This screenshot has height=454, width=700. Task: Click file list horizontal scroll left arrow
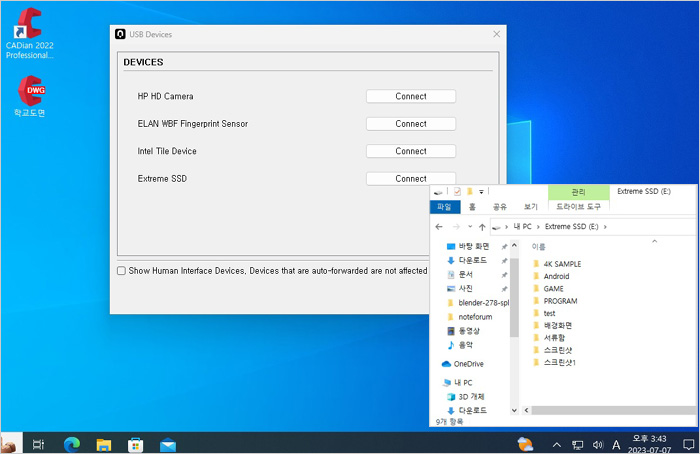(526, 410)
